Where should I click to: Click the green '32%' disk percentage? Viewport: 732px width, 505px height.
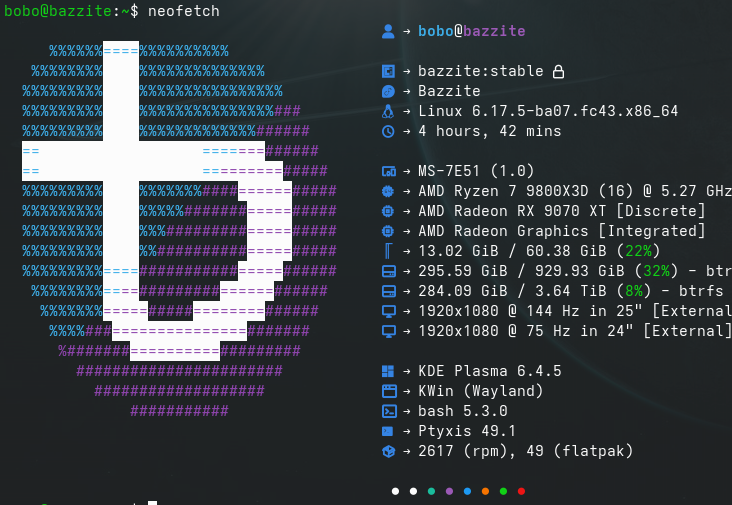(656, 271)
